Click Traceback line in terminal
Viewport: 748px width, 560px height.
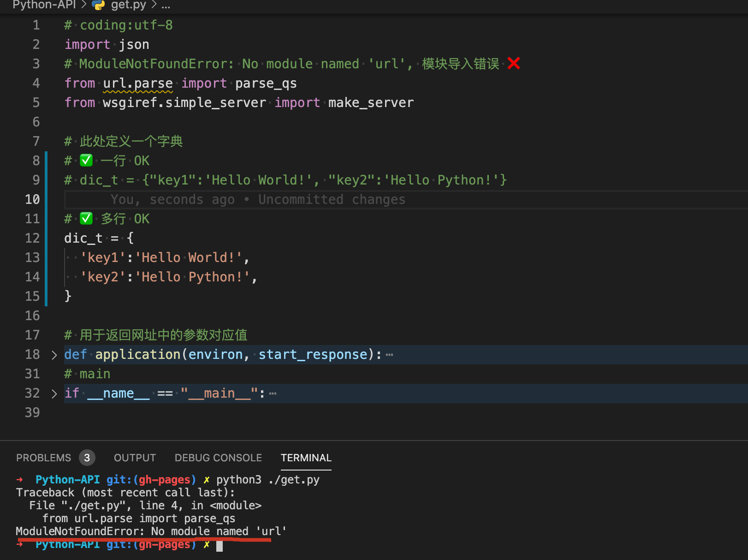pos(125,493)
